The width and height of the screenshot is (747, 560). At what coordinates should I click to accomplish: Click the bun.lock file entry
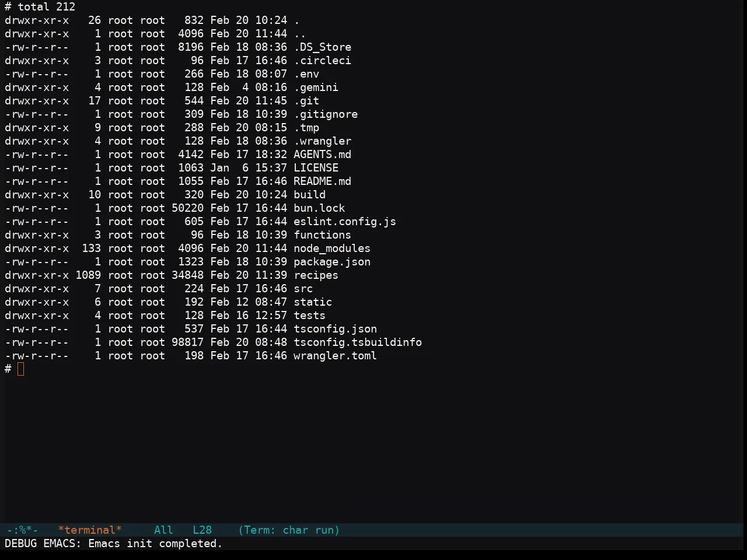[319, 208]
